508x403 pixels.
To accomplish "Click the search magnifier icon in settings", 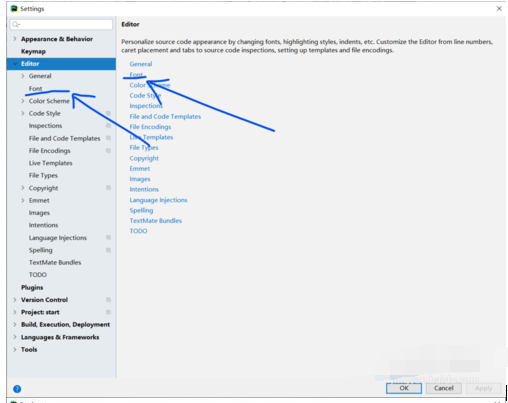I will tap(16, 24).
